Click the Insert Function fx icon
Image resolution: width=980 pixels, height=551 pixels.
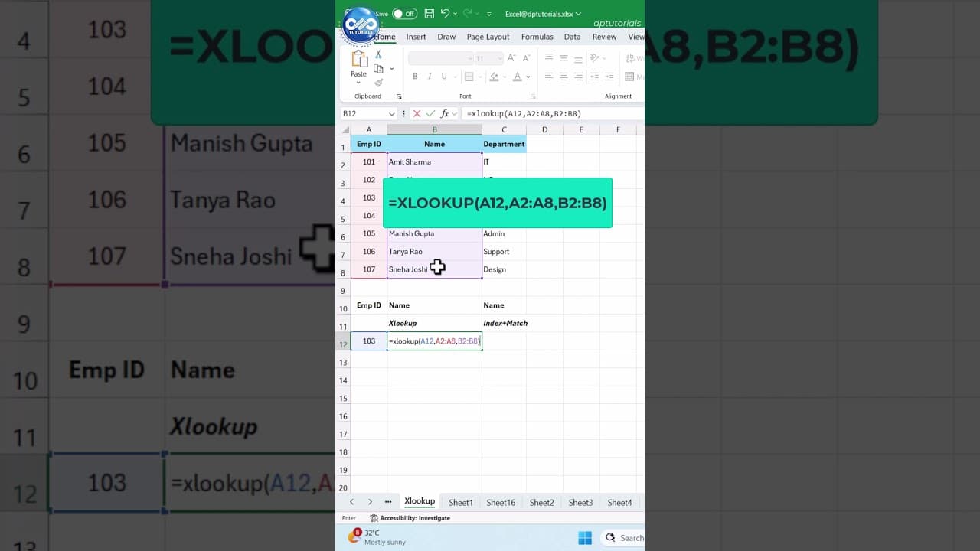[445, 113]
